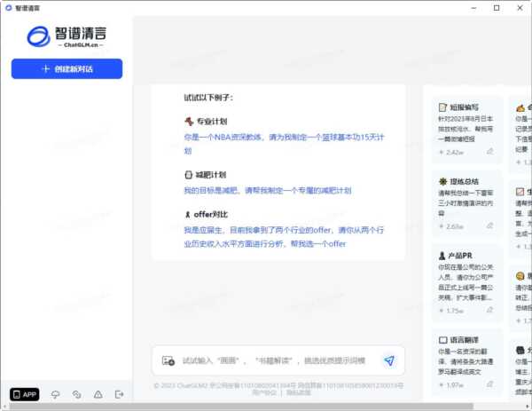
Task: Click the 智谱清言 ChatGLM logo
Action: (66, 36)
